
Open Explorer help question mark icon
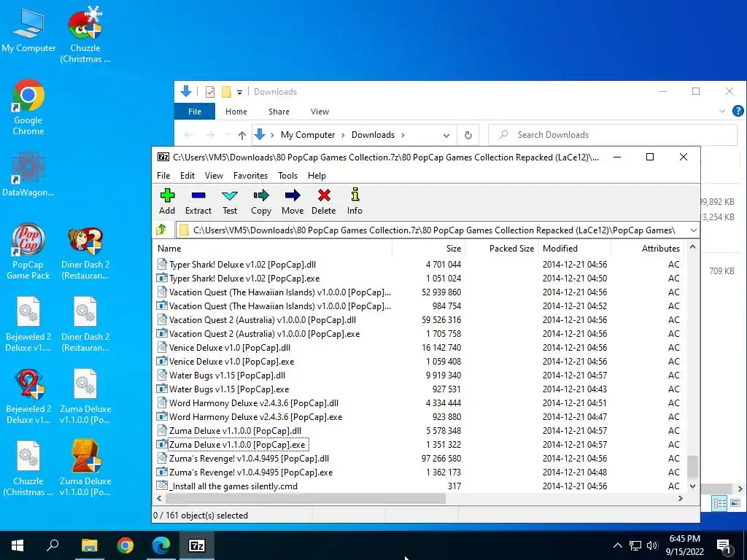738,111
